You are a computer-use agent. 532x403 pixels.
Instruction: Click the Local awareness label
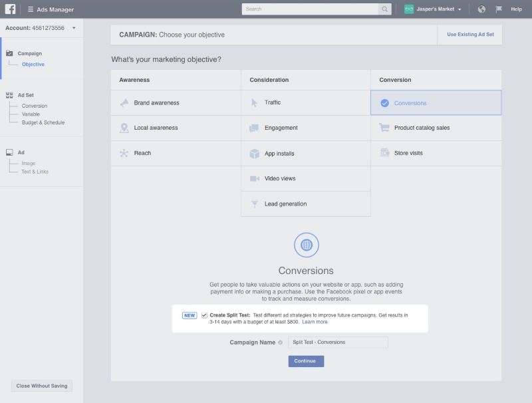click(156, 128)
